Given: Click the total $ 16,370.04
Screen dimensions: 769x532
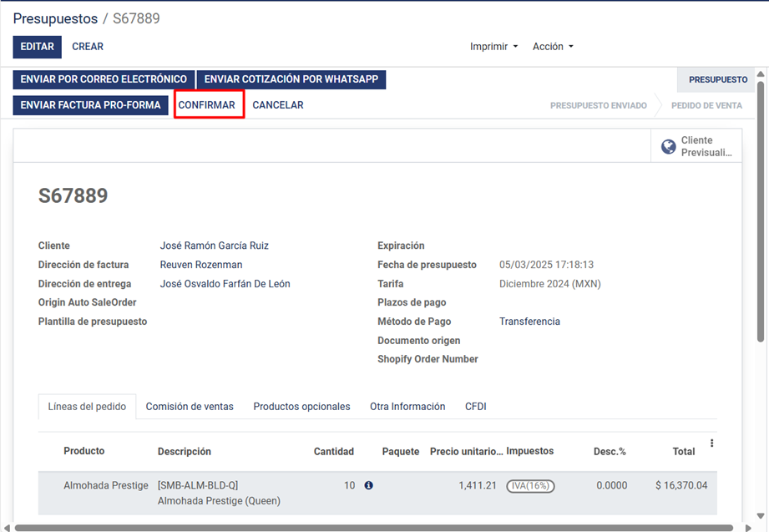Looking at the screenshot, I should click(x=681, y=485).
